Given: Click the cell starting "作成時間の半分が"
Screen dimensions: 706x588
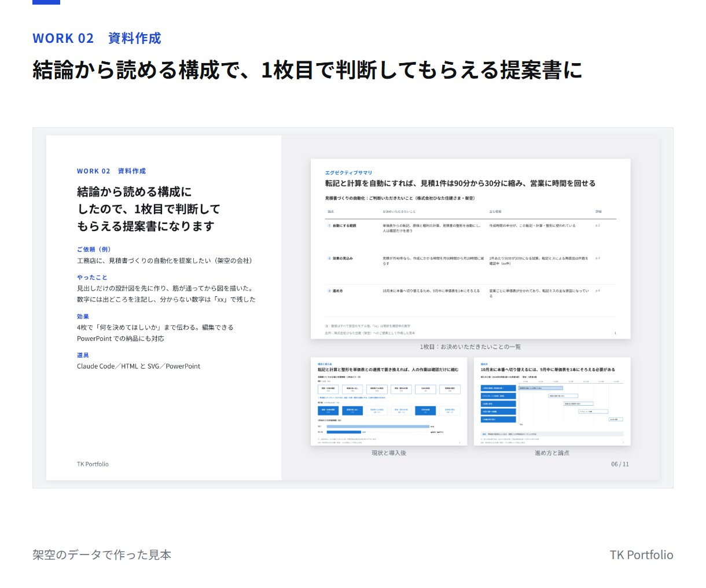Looking at the screenshot, I should (x=532, y=226).
